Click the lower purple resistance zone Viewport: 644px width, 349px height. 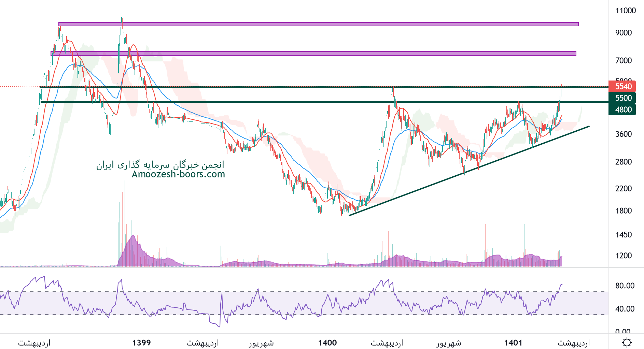point(313,54)
